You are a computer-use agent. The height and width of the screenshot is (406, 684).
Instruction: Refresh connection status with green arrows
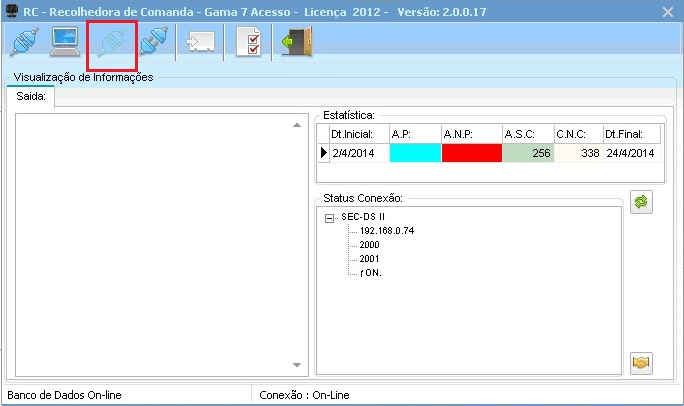click(641, 202)
